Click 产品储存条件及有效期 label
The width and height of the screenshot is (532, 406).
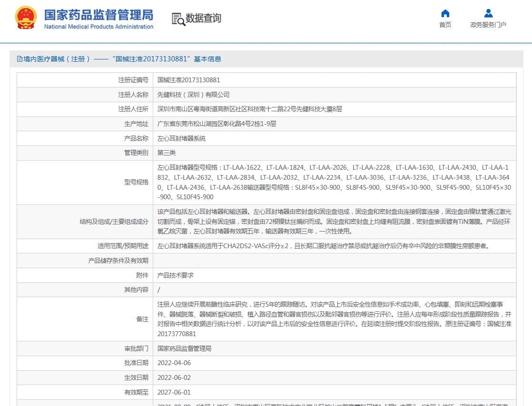[118, 261]
